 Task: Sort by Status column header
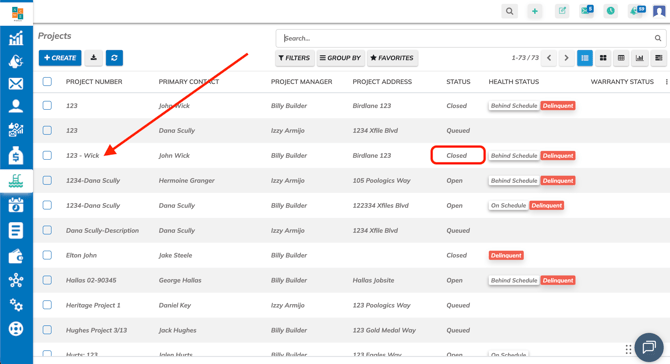coord(458,82)
